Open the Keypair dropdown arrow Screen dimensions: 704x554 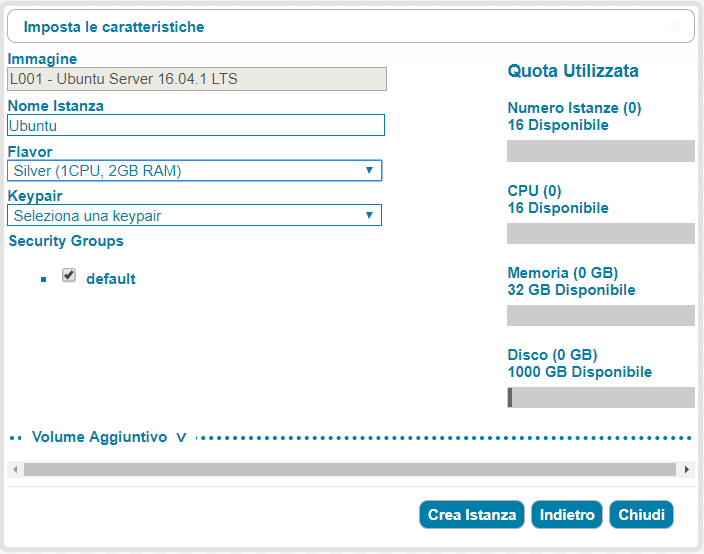coord(369,215)
